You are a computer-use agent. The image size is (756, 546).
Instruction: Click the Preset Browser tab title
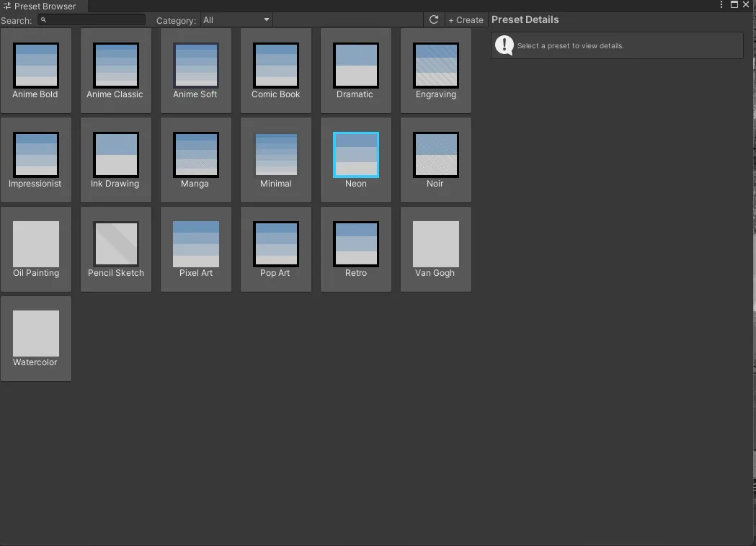point(45,6)
